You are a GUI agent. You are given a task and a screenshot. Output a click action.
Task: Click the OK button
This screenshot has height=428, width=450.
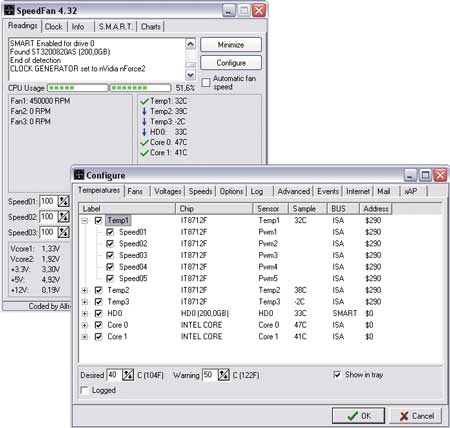click(x=358, y=416)
